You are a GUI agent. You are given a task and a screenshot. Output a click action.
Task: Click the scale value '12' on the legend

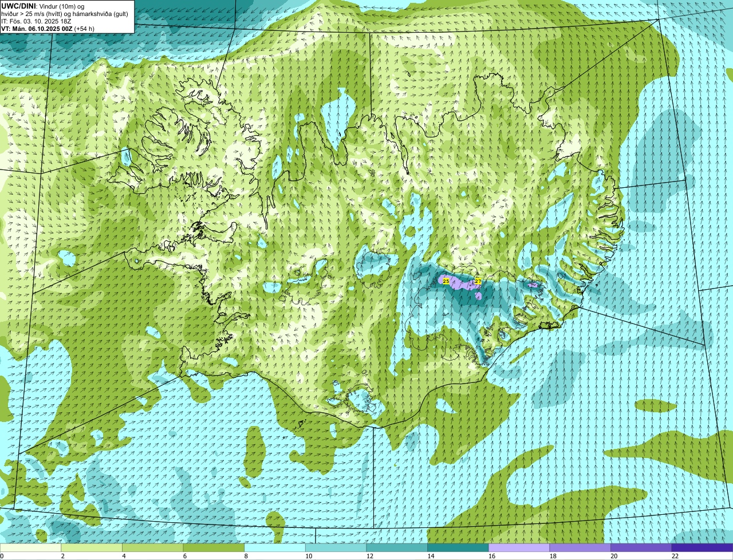tap(370, 556)
